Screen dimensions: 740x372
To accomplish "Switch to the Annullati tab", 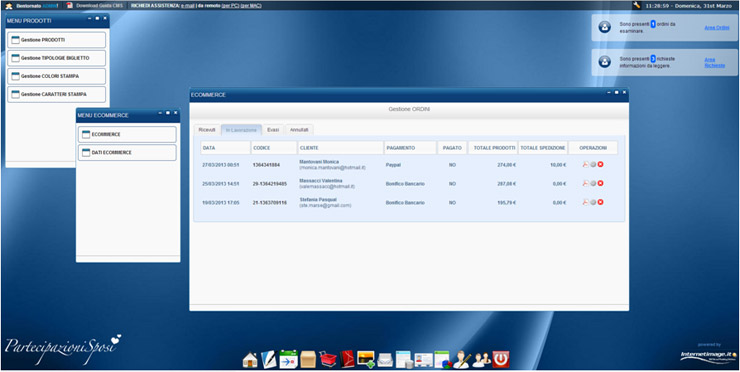I will point(299,129).
